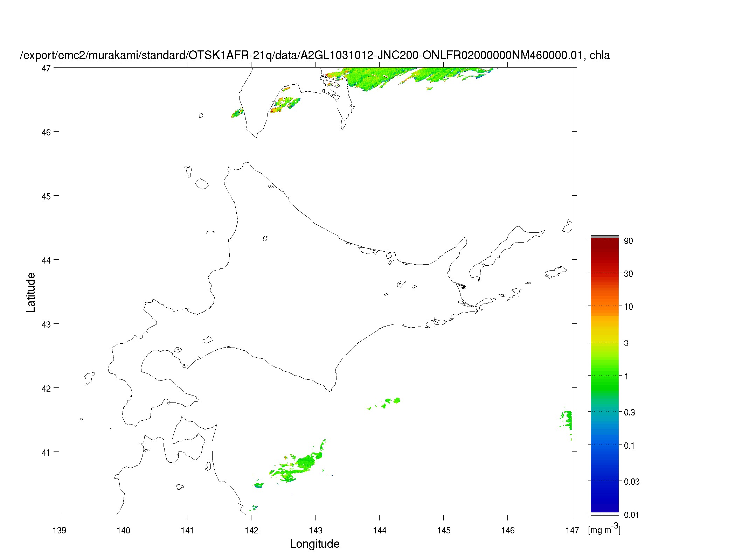Viewport: 735px width, 560px height.
Task: Click the mg m-3 units label
Action: click(x=604, y=528)
